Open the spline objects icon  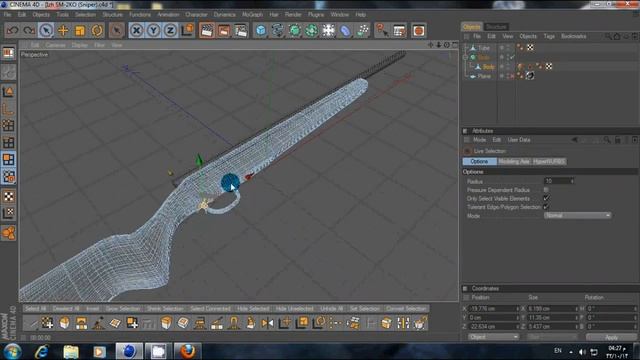tap(278, 31)
